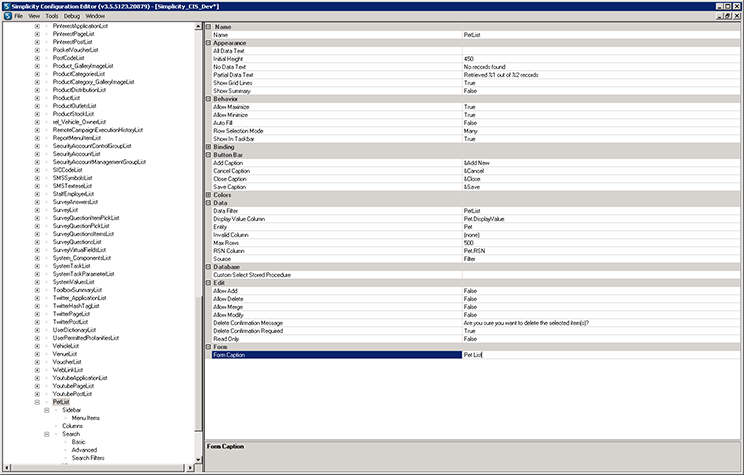Screen dimensions: 744x475
Task: Click the tree panel scroll down arrow
Action: 198,459
